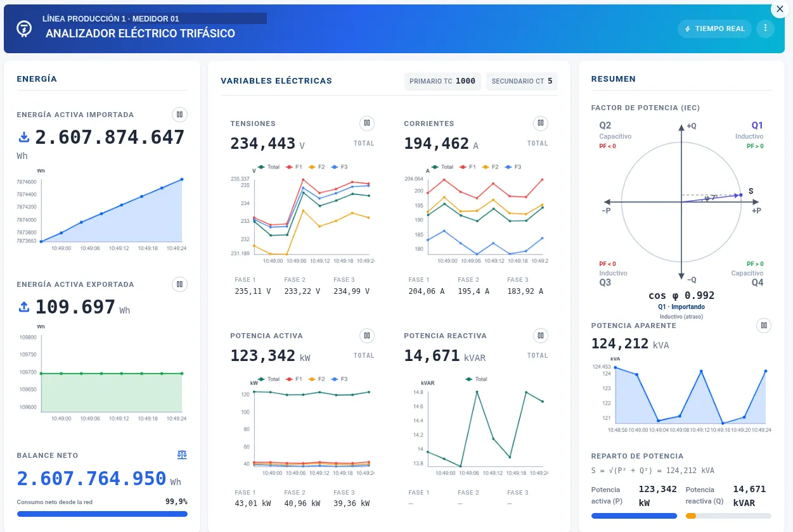793x532 pixels.
Task: Click the Fase 1 current 204,06 A
Action: 427,291
